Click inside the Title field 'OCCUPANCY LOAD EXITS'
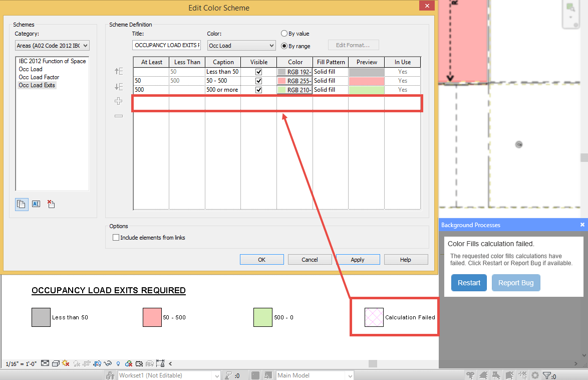This screenshot has width=588, height=380. click(166, 45)
